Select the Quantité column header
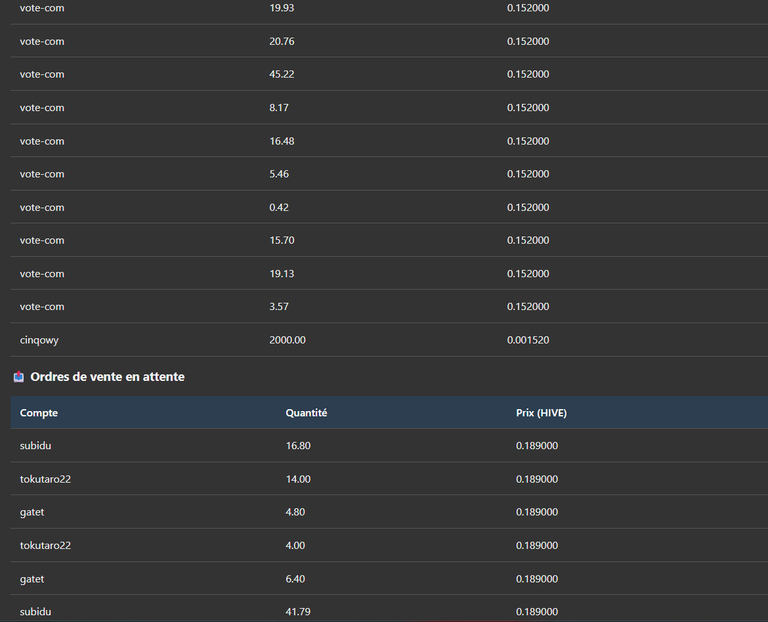The height and width of the screenshot is (622, 768). point(306,413)
